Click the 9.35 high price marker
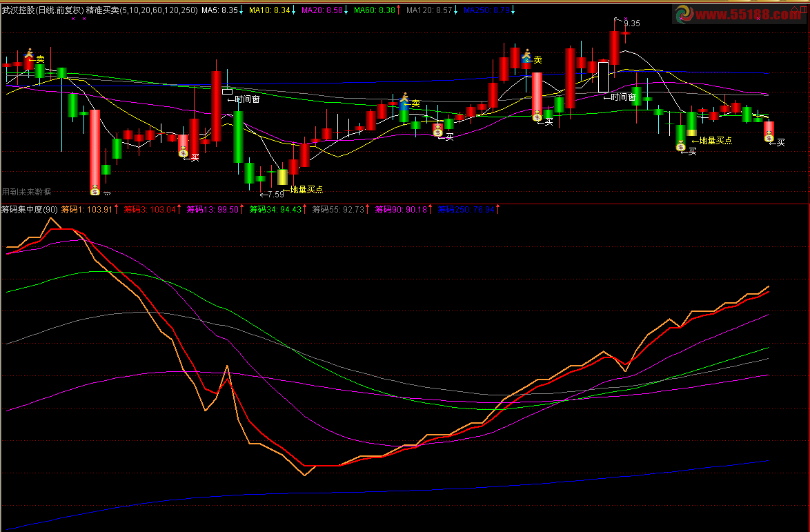This screenshot has width=810, height=532. (631, 23)
